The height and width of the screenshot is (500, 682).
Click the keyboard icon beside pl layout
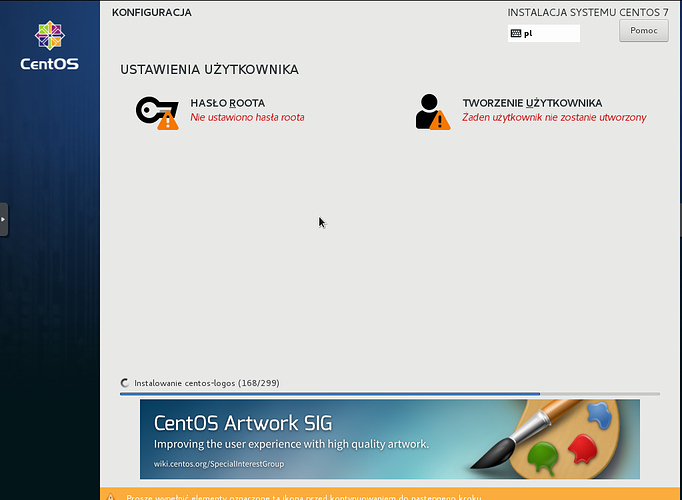point(516,33)
